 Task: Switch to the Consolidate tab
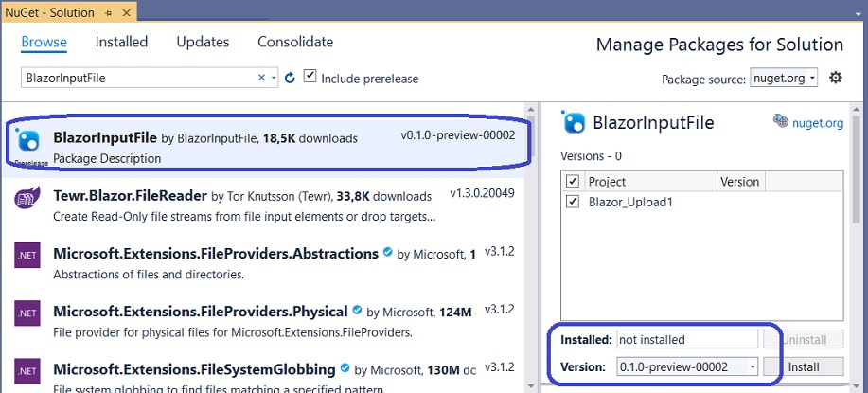295,42
